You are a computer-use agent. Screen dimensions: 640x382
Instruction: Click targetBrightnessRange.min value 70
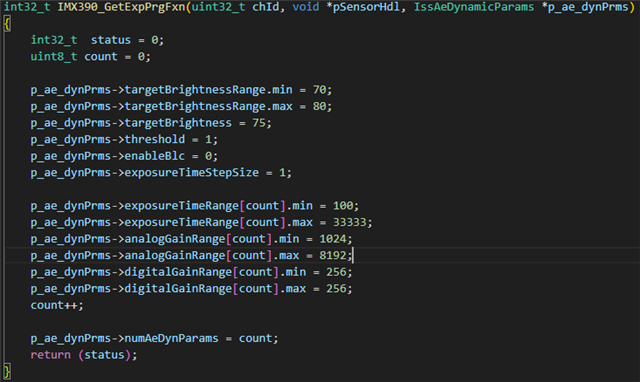point(320,90)
